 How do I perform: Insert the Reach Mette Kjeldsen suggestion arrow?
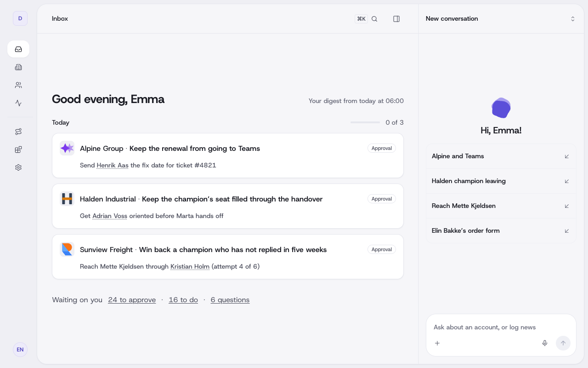pos(567,206)
